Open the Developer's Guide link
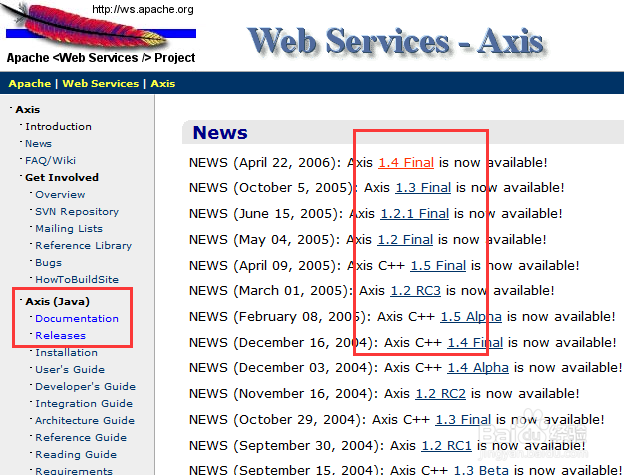The width and height of the screenshot is (624, 475). [x=86, y=387]
